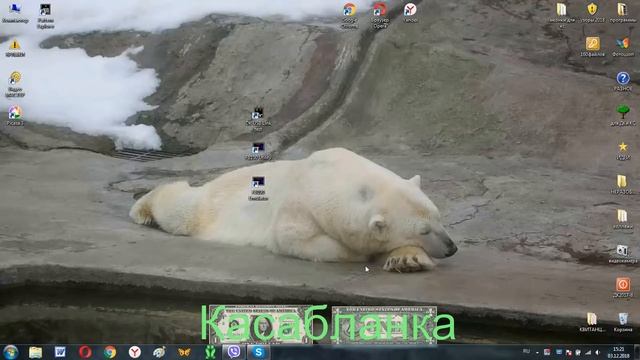Open the Computer desktop shortcut
The width and height of the screenshot is (640, 360).
(15, 13)
